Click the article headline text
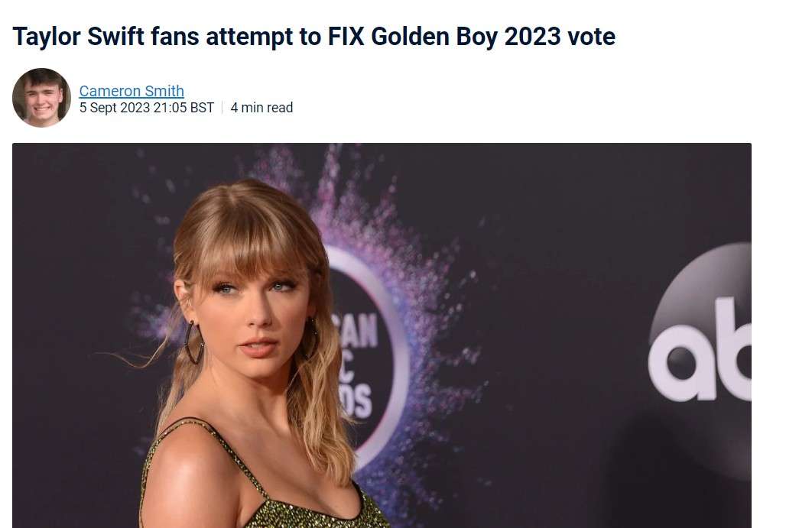 (x=313, y=37)
